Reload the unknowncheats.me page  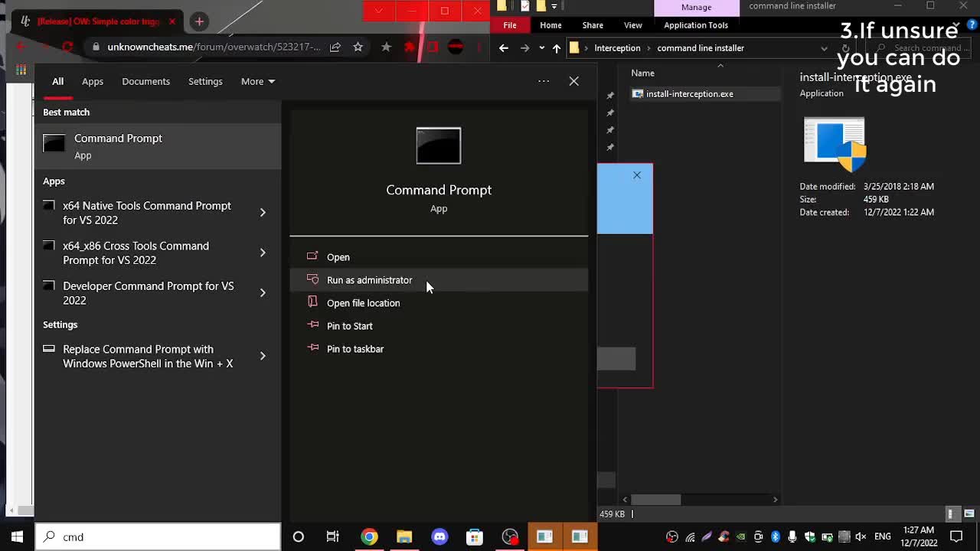point(67,47)
